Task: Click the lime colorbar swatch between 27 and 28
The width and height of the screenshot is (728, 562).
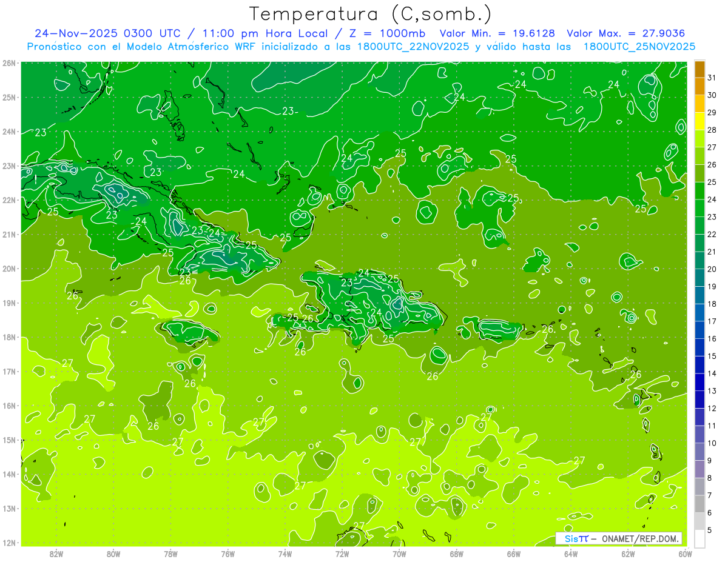Action: pos(699,139)
